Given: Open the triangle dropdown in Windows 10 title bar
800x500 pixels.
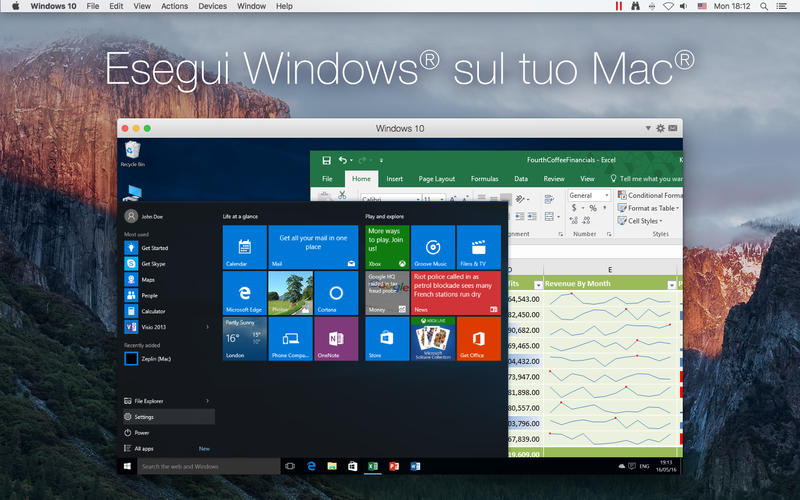Looking at the screenshot, I should 648,128.
